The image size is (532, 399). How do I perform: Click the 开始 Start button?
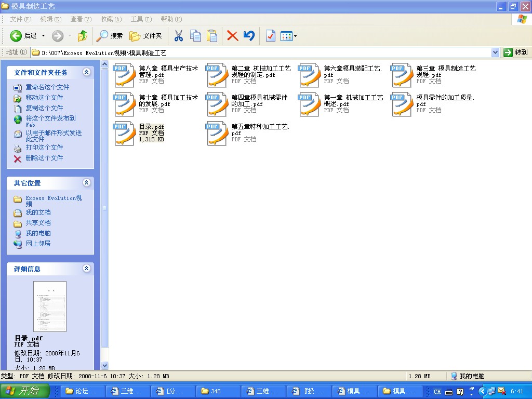[25, 391]
